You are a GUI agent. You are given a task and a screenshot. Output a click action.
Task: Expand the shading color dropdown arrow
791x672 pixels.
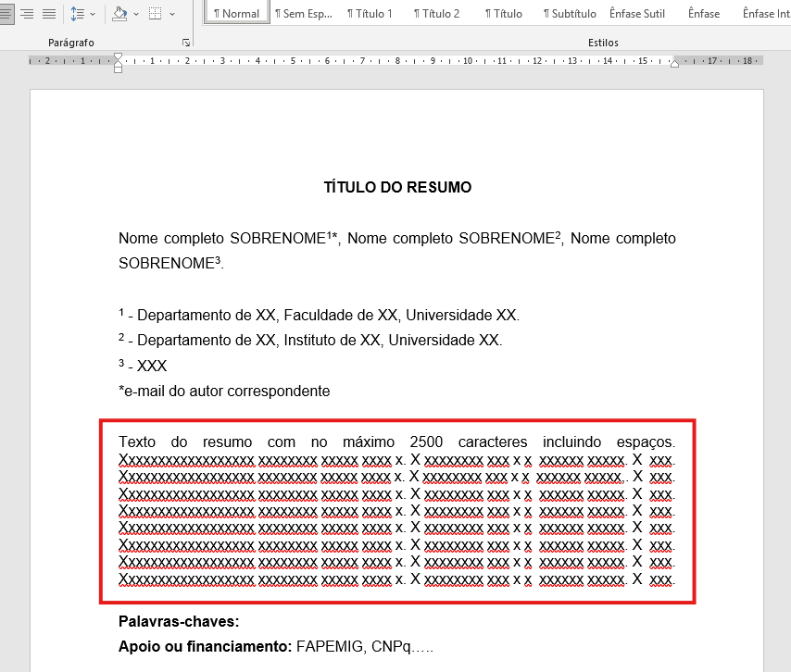pos(136,14)
